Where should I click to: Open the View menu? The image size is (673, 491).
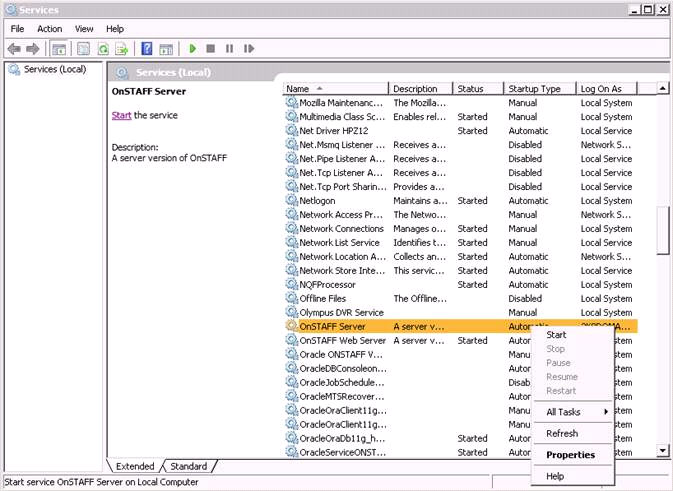click(x=84, y=29)
